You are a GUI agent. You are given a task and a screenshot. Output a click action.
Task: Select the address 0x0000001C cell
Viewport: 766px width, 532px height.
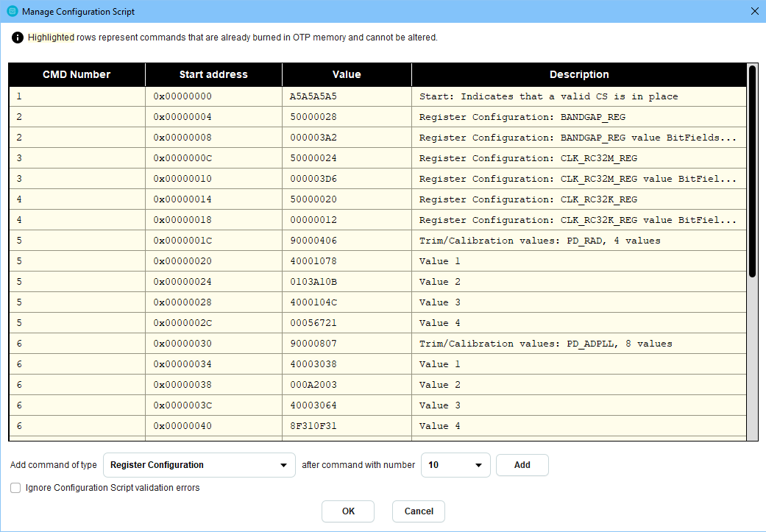click(213, 241)
